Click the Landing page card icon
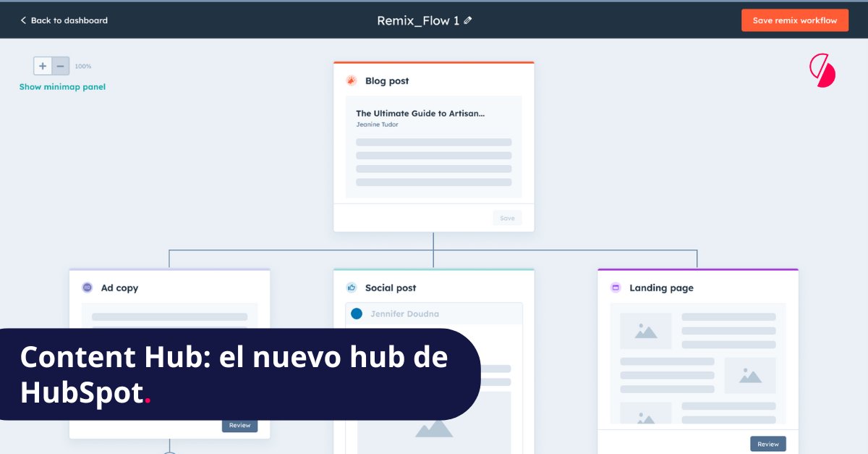 [x=616, y=287]
